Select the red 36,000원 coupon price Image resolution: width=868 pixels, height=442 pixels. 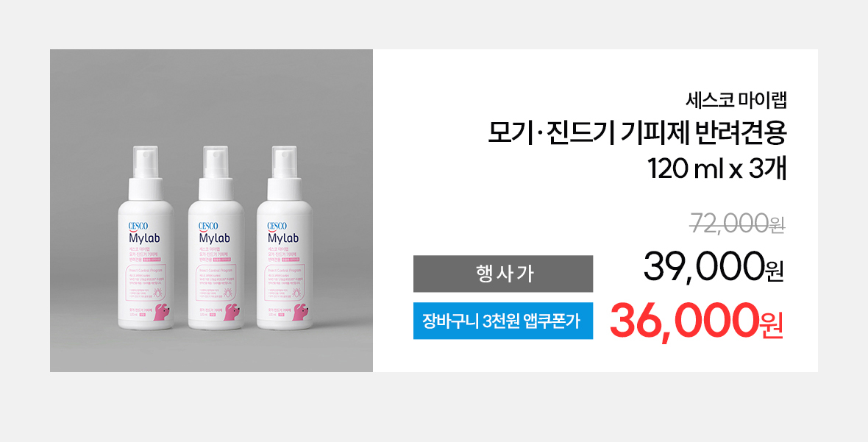pyautogui.click(x=697, y=321)
